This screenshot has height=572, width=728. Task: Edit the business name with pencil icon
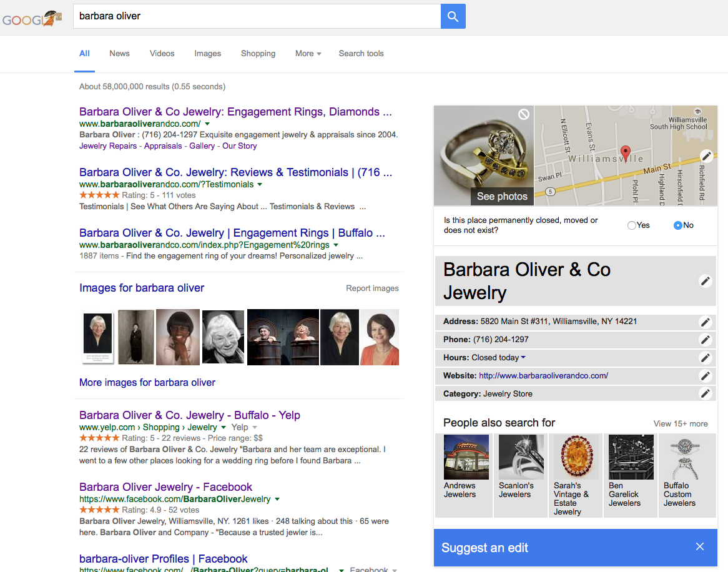706,281
